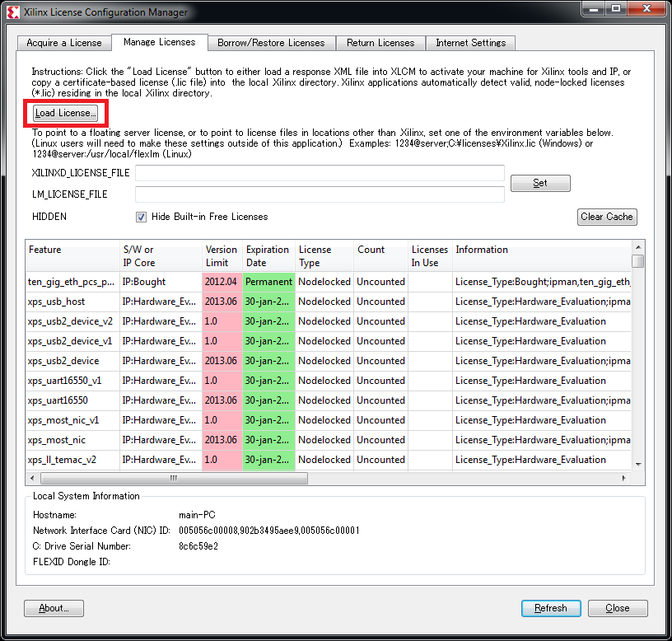Select the xps_usb_host license row

(x=72, y=302)
